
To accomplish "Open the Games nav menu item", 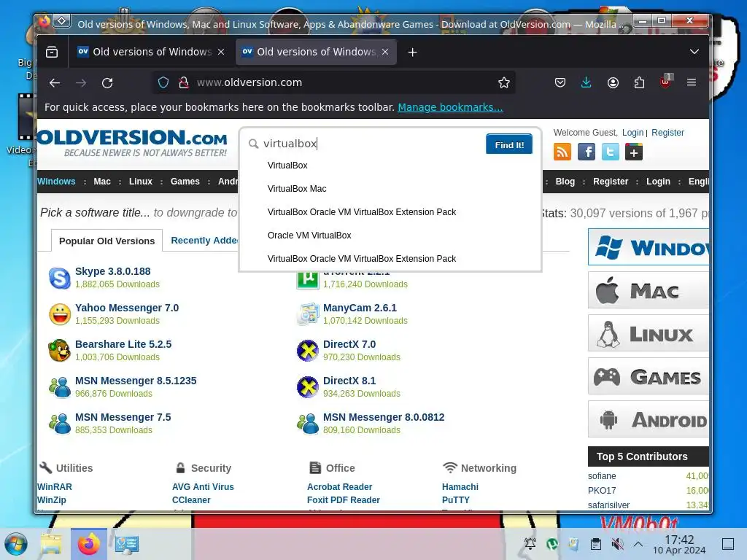I will point(185,182).
